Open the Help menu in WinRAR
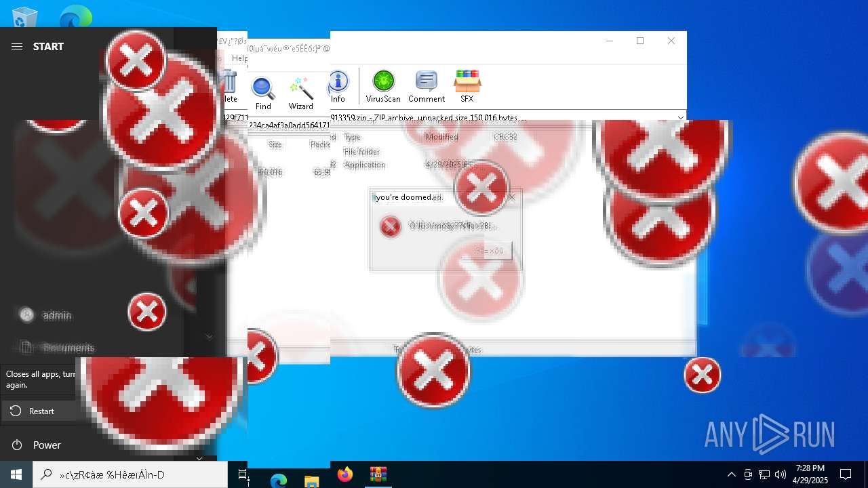868x488 pixels. pos(239,58)
